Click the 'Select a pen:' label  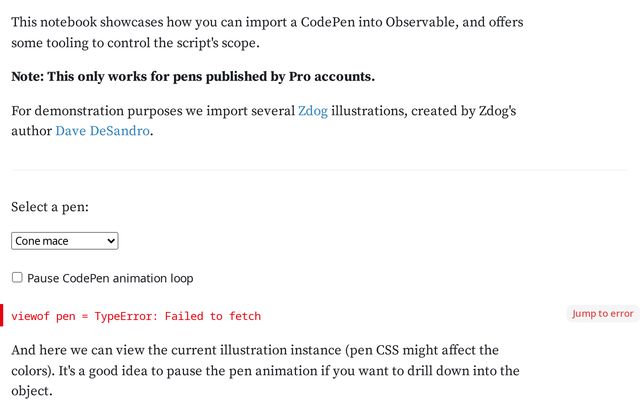pos(50,207)
